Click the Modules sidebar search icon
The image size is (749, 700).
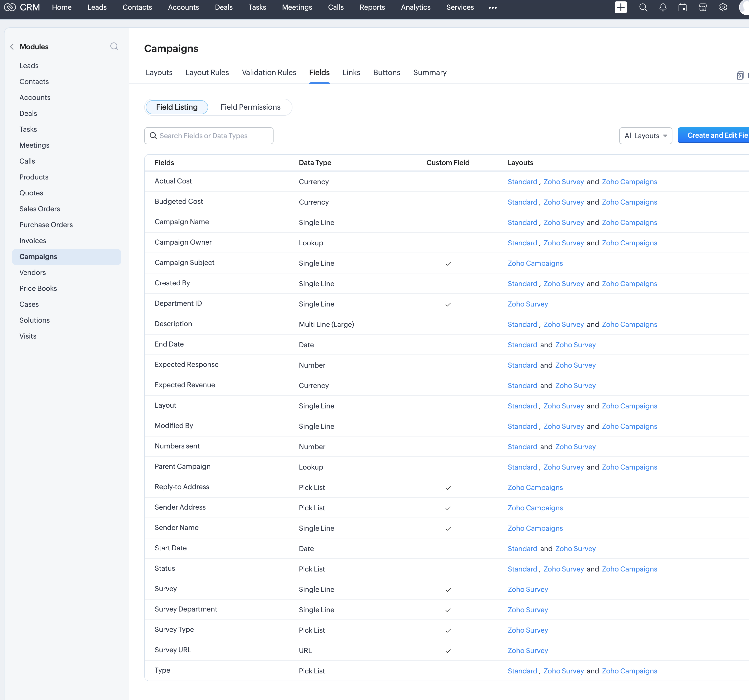click(x=114, y=46)
